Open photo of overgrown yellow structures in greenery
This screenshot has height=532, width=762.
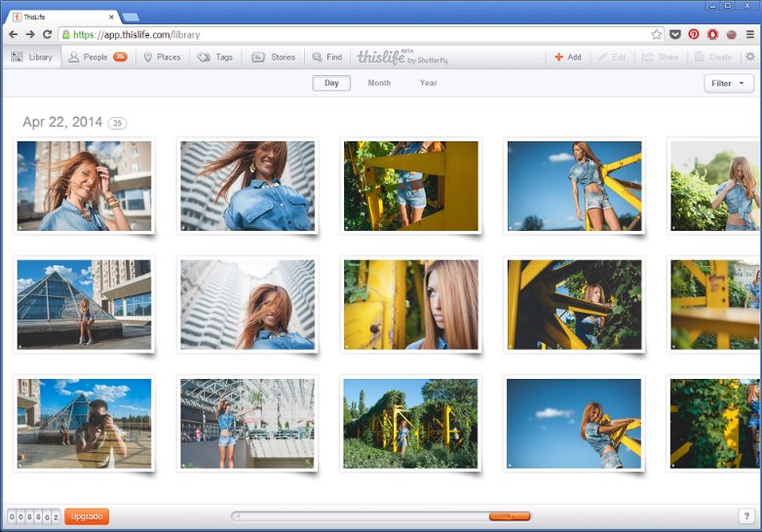[x=410, y=424]
